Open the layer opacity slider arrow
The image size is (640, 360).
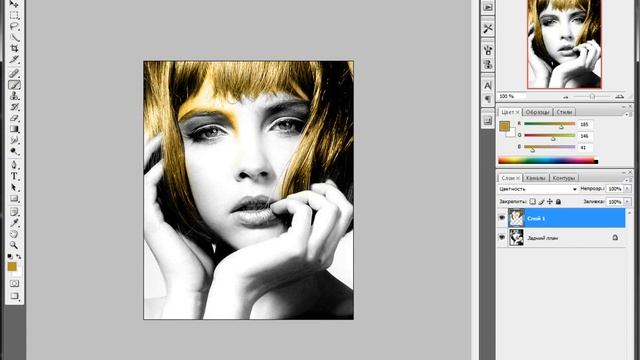(627, 189)
